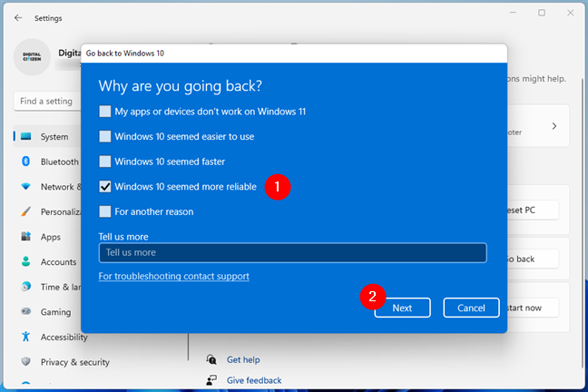Click the Settings window vertical scrollbar
This screenshot has width=588, height=392.
pos(583,223)
